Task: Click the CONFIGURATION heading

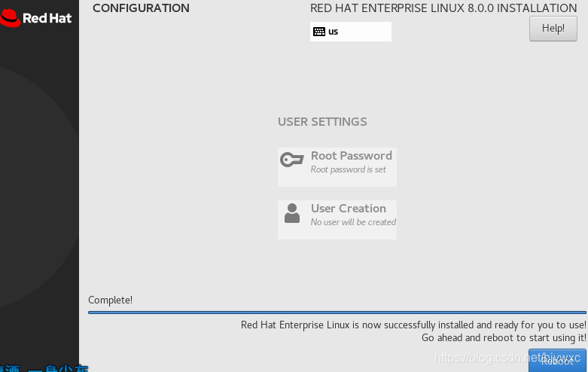Action: pyautogui.click(x=141, y=8)
